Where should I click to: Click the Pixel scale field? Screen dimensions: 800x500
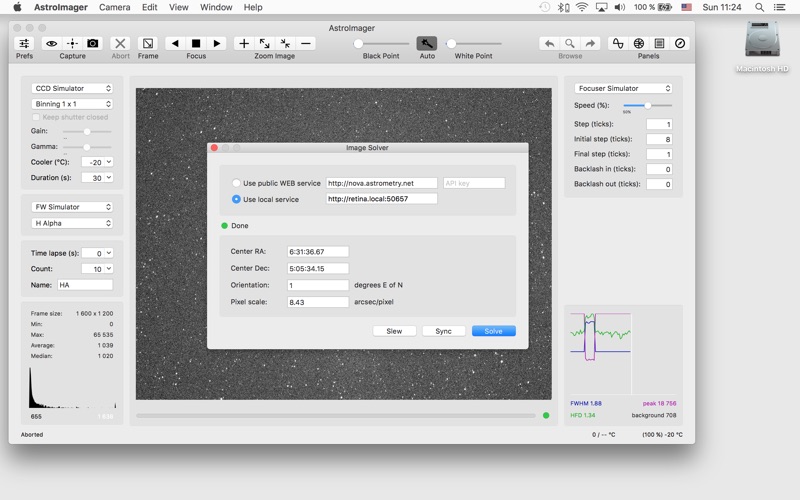click(318, 302)
